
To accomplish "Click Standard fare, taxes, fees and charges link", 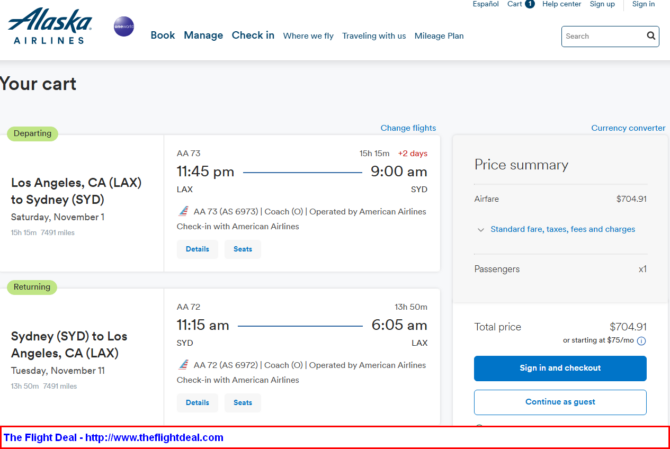I will 563,229.
